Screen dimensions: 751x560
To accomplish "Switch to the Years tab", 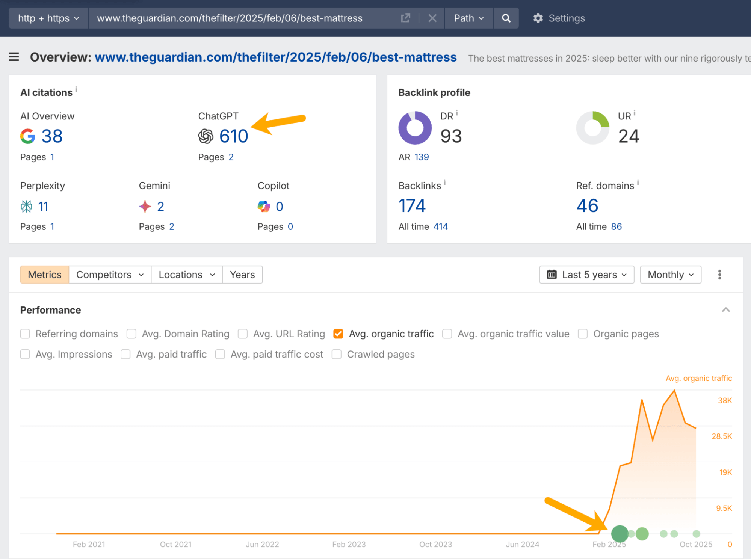I will (x=242, y=275).
